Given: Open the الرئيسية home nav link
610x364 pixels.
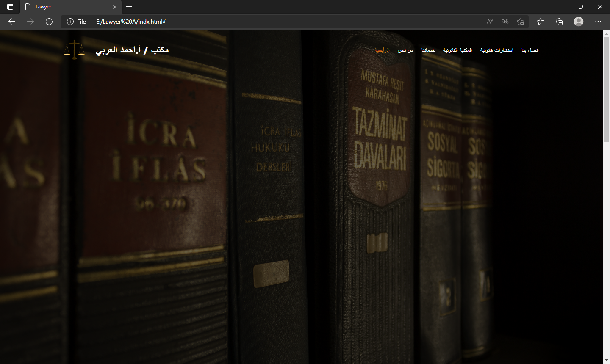Looking at the screenshot, I should [382, 50].
